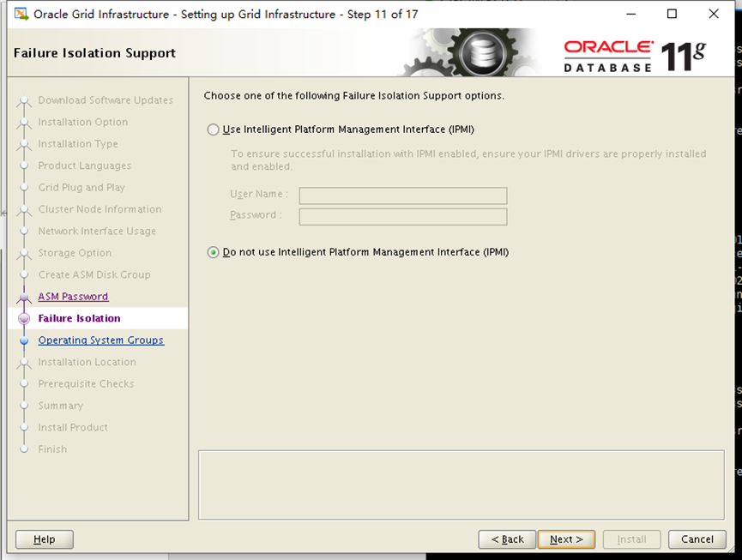Click the Prerequisite Checks step text
Image resolution: width=742 pixels, height=560 pixels.
tap(86, 383)
